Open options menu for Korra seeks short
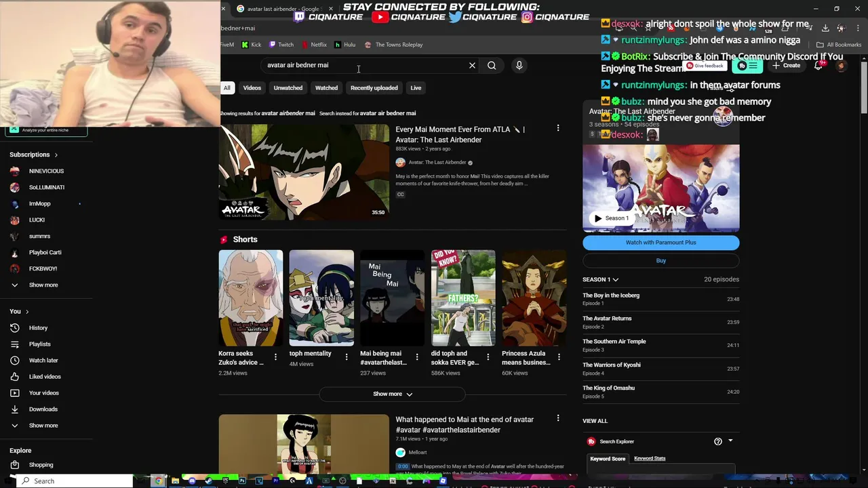Screen dimensions: 868x488 tap(275, 357)
